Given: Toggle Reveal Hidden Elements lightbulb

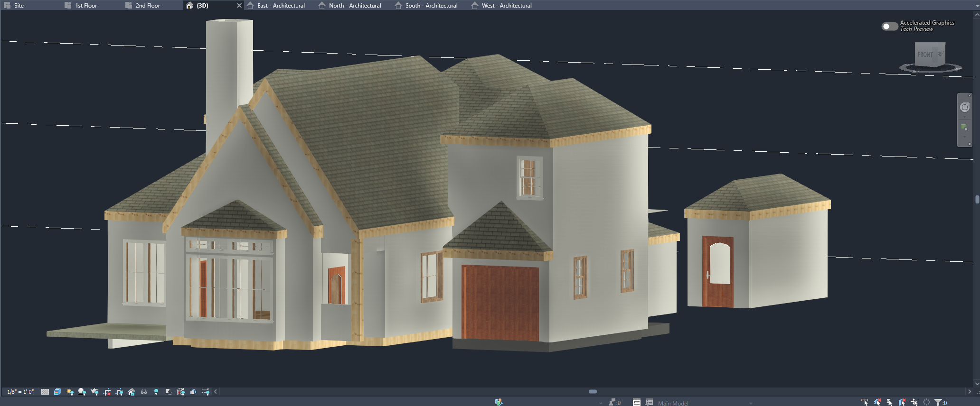Looking at the screenshot, I should (x=156, y=392).
